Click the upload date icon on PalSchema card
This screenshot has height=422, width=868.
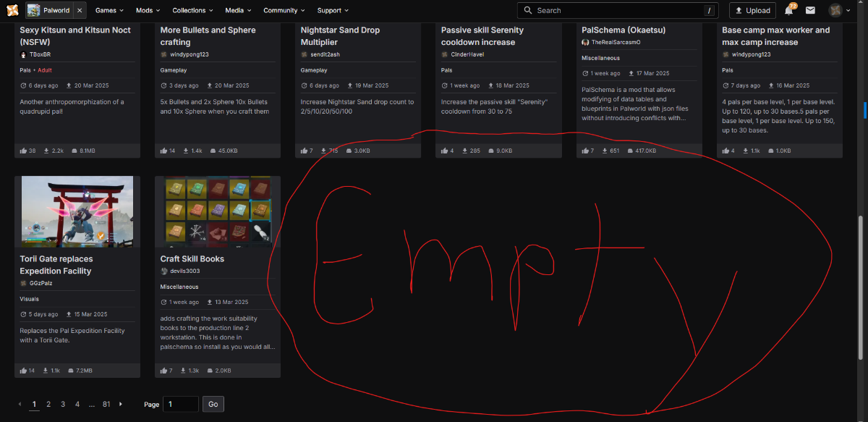coord(631,73)
